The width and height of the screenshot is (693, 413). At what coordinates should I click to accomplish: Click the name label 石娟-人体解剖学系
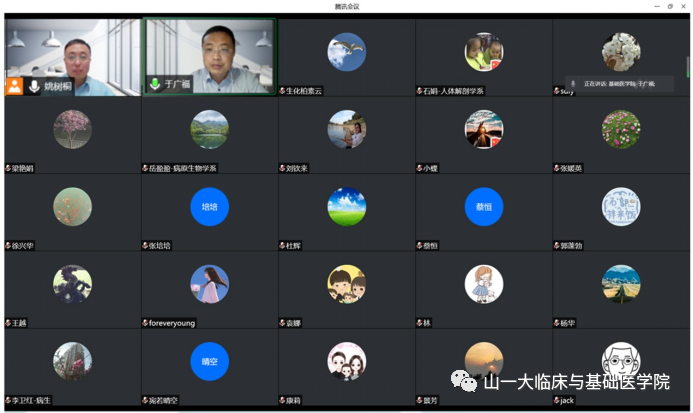[x=454, y=91]
